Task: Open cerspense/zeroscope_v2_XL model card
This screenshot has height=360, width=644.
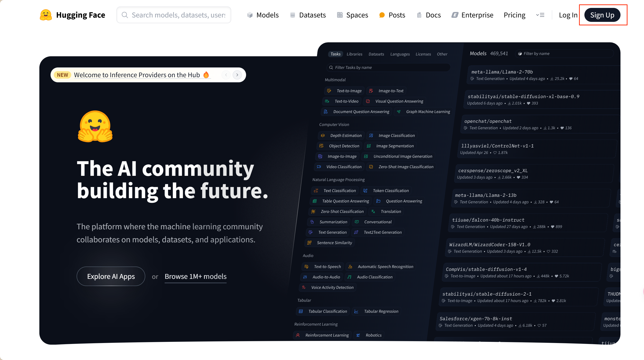Action: coord(534,173)
